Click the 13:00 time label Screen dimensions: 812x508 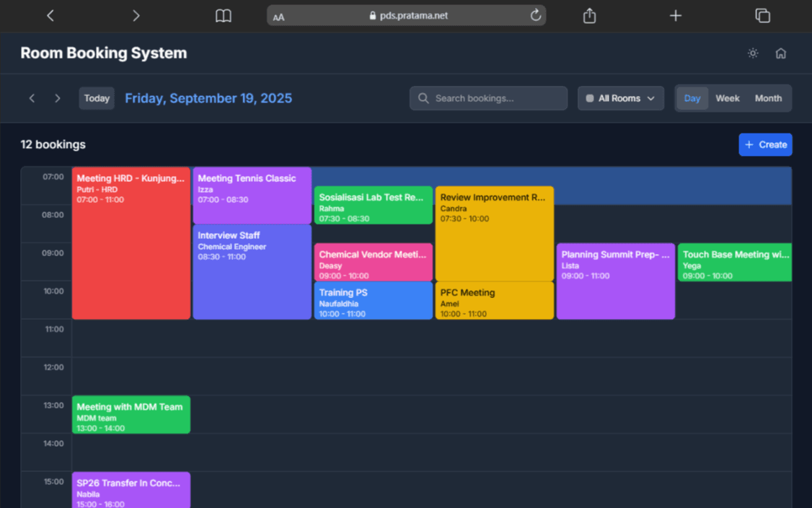coord(53,406)
